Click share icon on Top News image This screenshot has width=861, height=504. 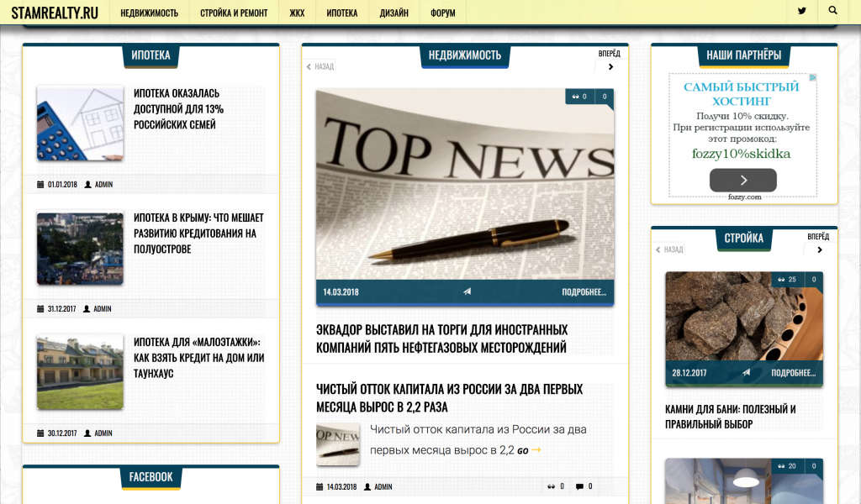click(467, 292)
